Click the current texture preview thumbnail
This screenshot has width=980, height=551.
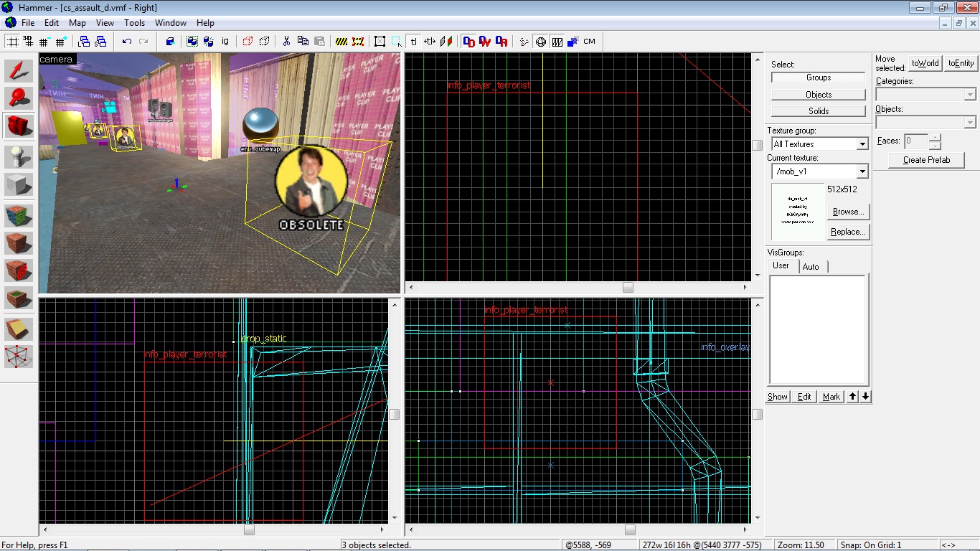click(797, 212)
